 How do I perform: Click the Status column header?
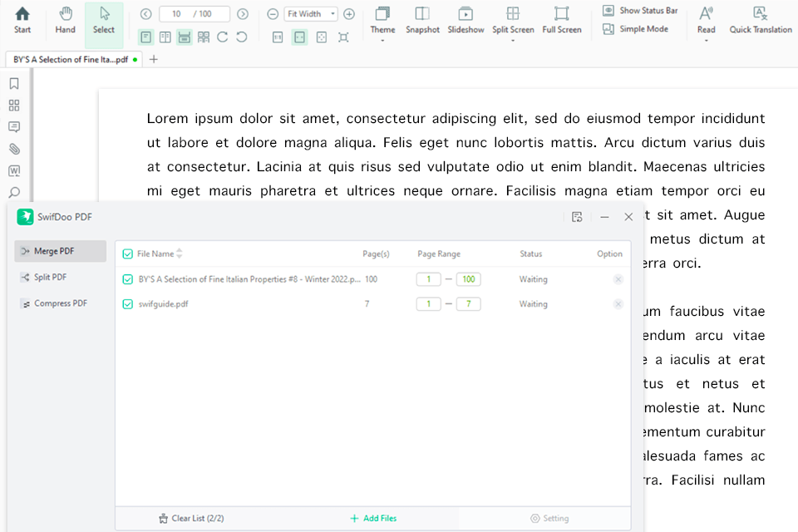(531, 254)
